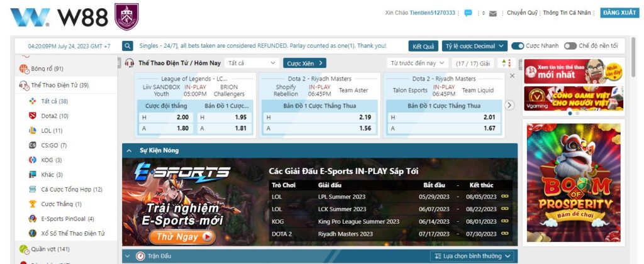Bet odds 1.56 on Team Aster
644x264 pixels.
tap(319, 128)
